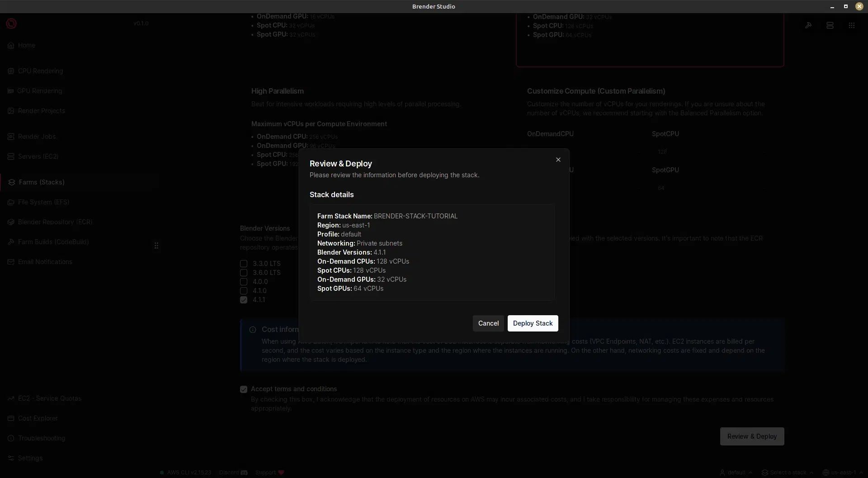The image size is (868, 478).
Task: Go to Settings in the sidebar
Action: click(x=11, y=458)
